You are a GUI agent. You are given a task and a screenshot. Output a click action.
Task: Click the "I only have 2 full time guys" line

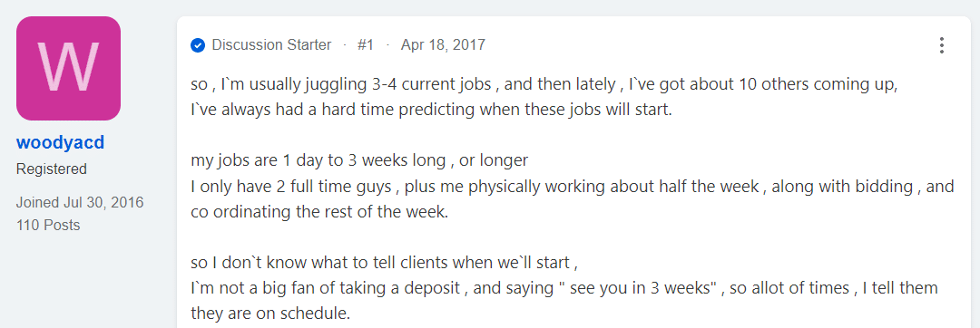point(573,187)
